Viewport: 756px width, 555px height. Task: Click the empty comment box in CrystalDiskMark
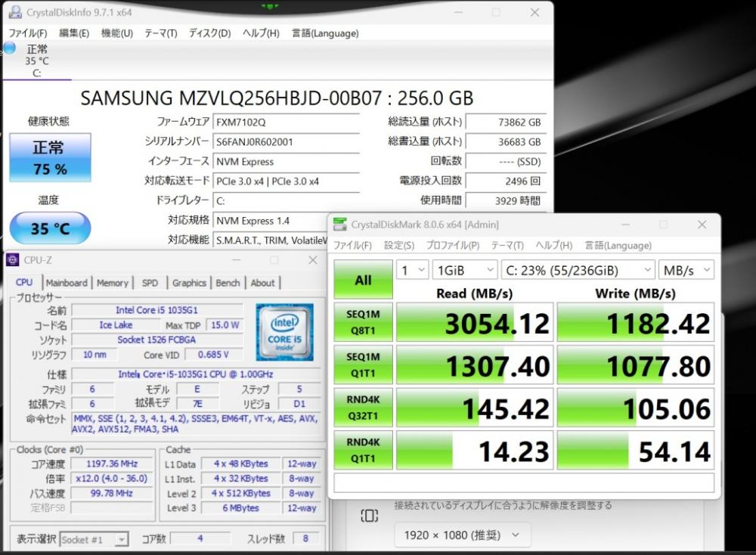[524, 483]
